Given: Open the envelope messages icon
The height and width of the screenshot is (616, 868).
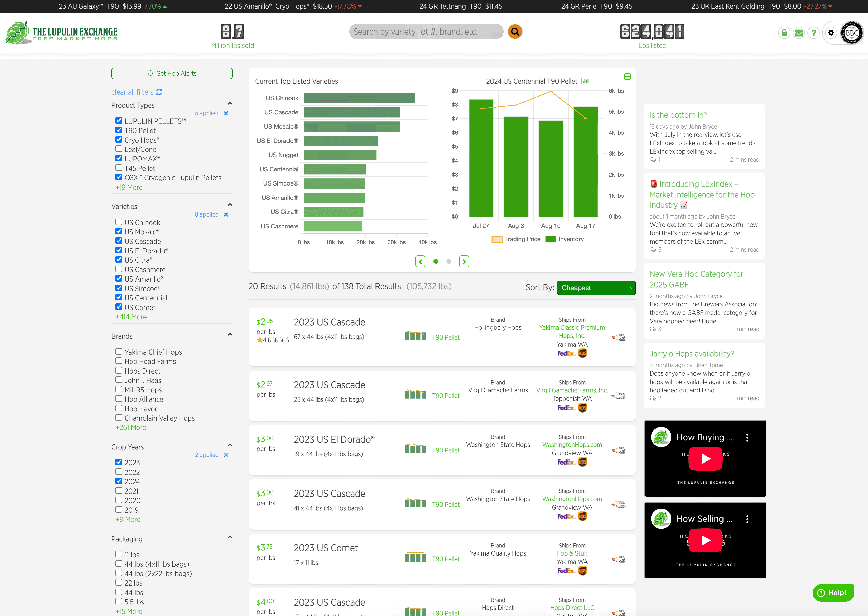Looking at the screenshot, I should 799,33.
